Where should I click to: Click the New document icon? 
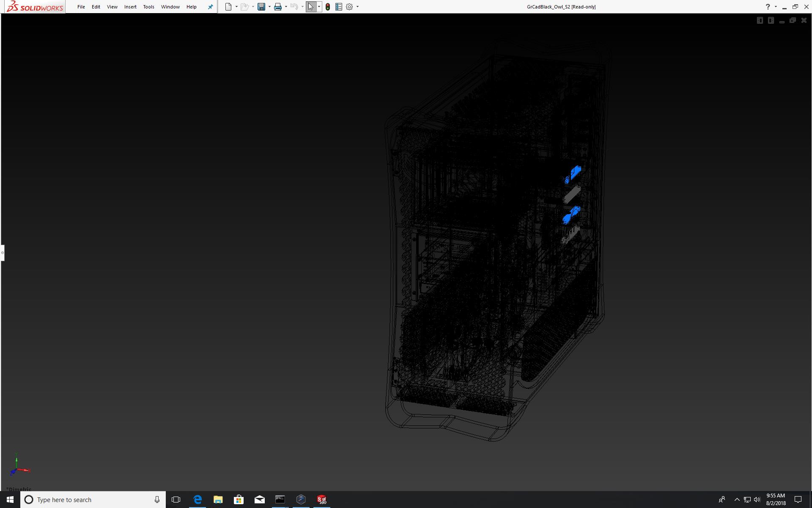pyautogui.click(x=228, y=7)
